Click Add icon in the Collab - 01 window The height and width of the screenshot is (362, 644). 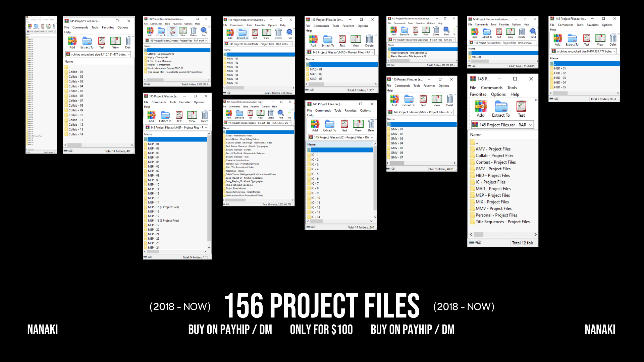[x=72, y=41]
